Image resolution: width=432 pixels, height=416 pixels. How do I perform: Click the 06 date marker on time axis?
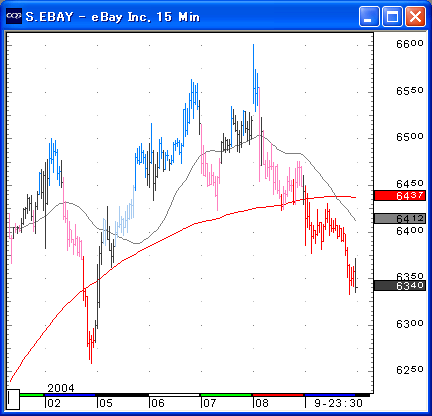pos(158,403)
